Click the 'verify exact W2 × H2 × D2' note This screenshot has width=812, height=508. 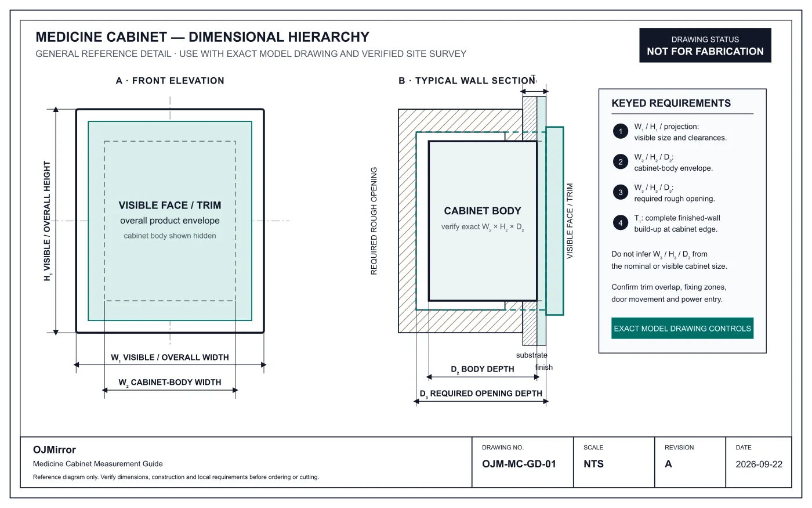click(x=483, y=227)
